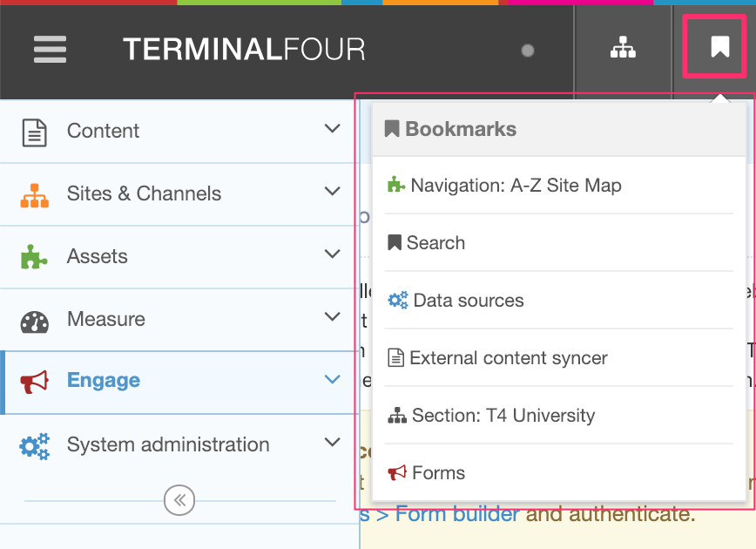
Task: Open the System administration gears icon
Action: click(x=32, y=443)
